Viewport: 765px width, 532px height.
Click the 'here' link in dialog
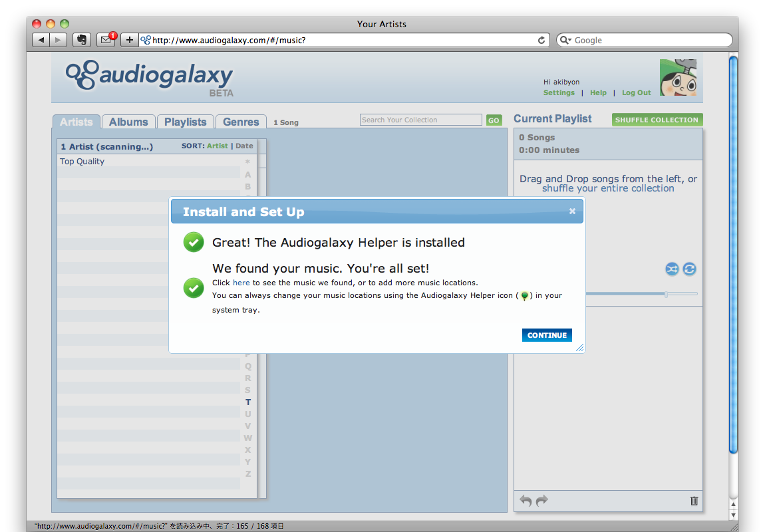(241, 283)
